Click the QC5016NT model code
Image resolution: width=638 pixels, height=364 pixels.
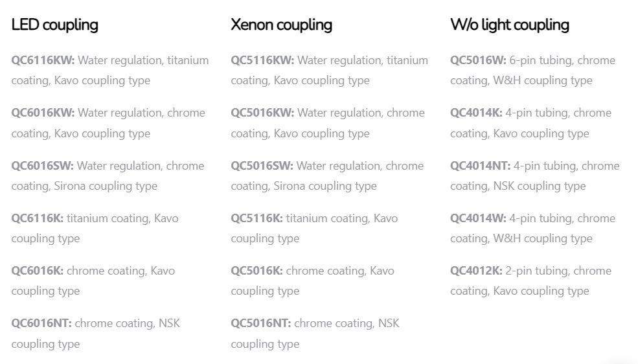pyautogui.click(x=261, y=323)
